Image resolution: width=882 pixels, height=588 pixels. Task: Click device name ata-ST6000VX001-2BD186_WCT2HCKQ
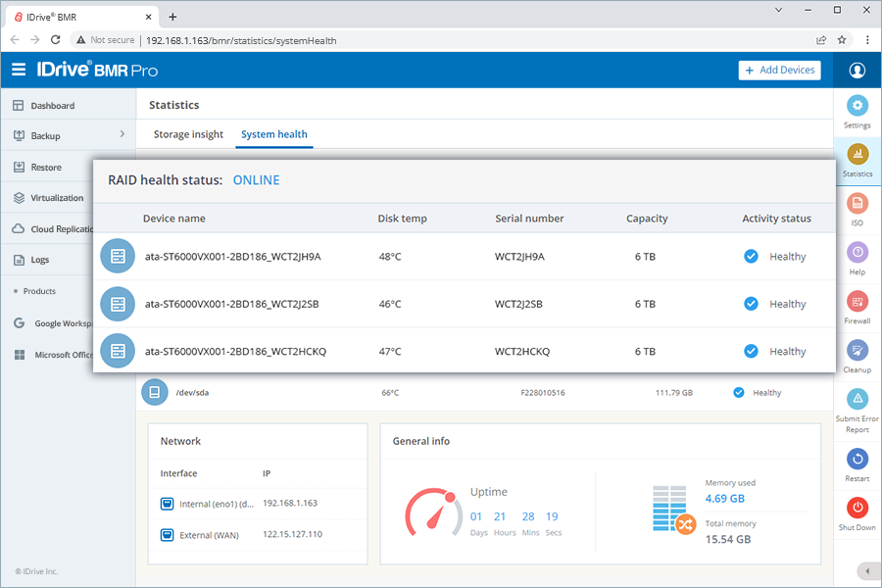click(x=235, y=351)
